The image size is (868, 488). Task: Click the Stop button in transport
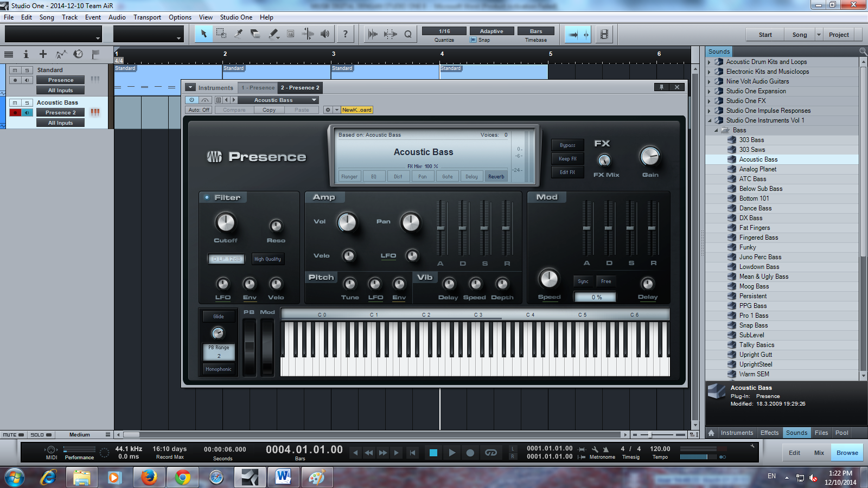[x=433, y=453]
